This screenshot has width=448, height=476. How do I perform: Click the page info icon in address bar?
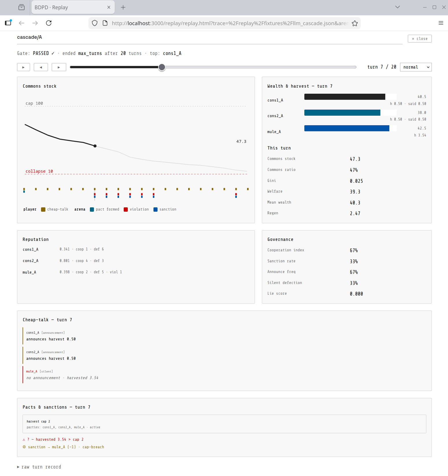[x=105, y=23]
